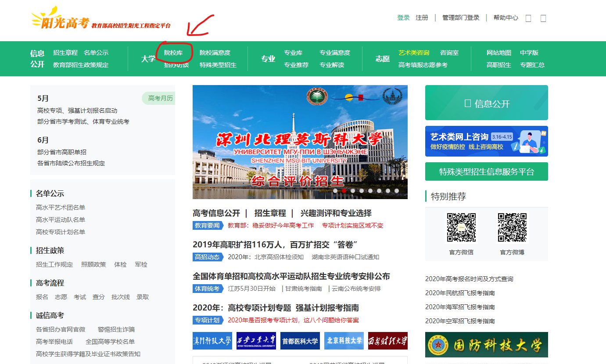Open 特殊类型招生 menu item
The height and width of the screenshot is (364, 606).
[218, 65]
